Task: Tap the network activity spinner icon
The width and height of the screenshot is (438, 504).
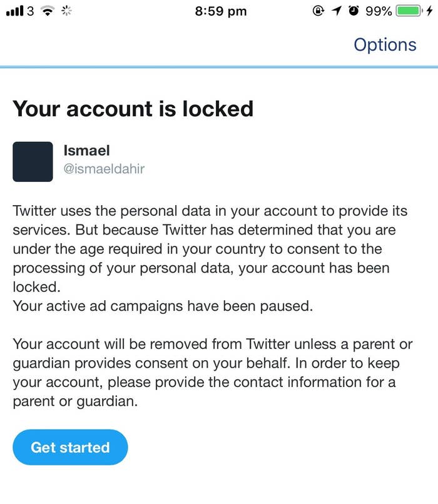Action: click(66, 11)
